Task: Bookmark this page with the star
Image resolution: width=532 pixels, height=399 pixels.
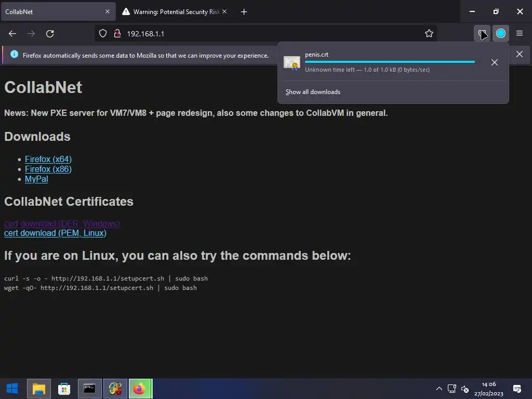Action: coord(429,34)
